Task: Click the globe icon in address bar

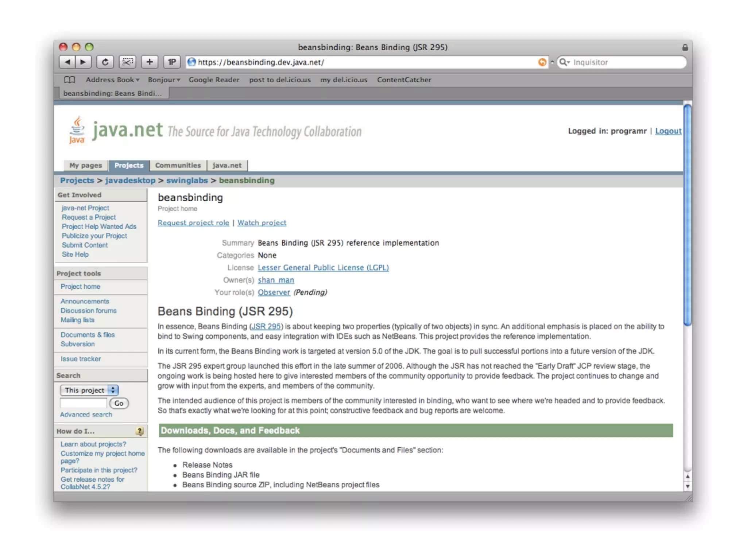Action: (191, 62)
